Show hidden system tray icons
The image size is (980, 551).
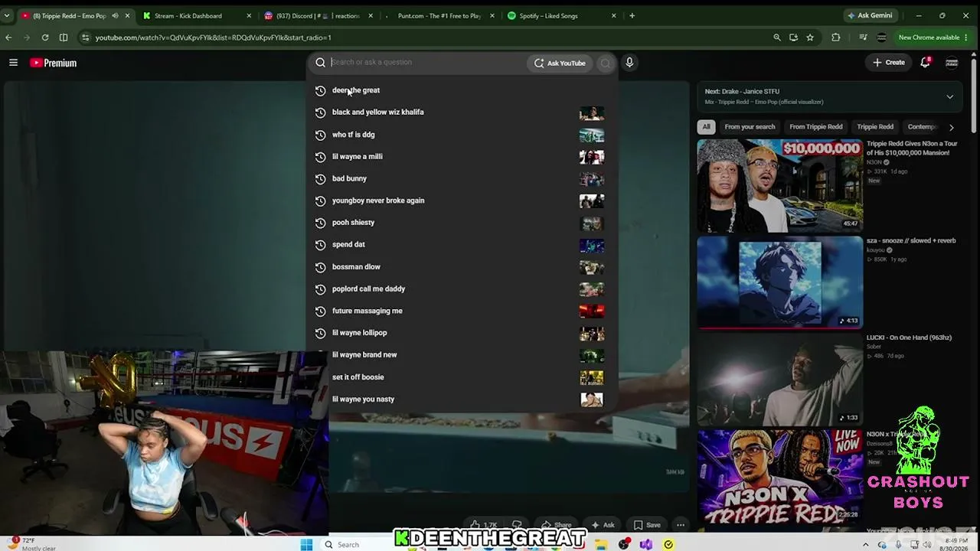866,544
